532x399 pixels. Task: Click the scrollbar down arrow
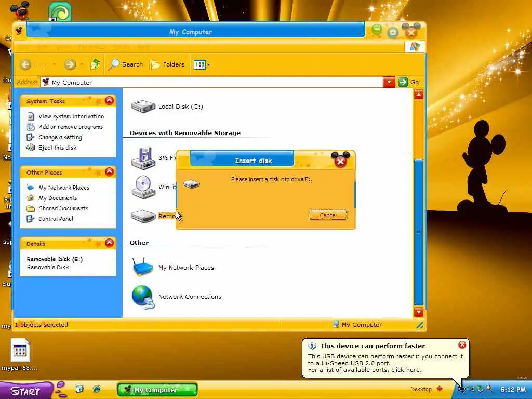coord(419,312)
